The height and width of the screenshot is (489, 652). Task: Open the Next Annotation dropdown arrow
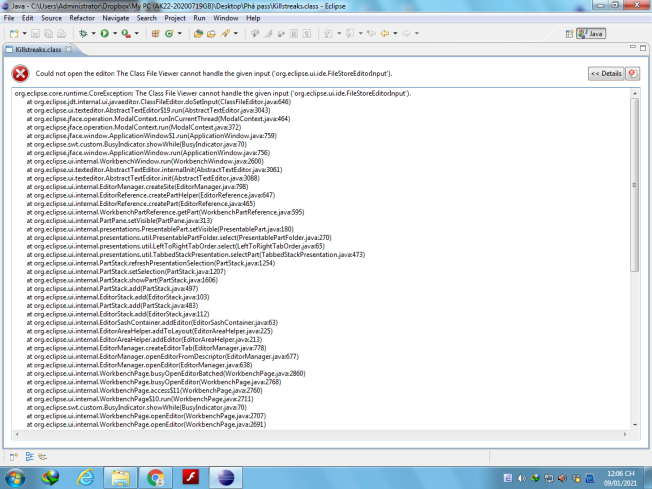coord(339,33)
